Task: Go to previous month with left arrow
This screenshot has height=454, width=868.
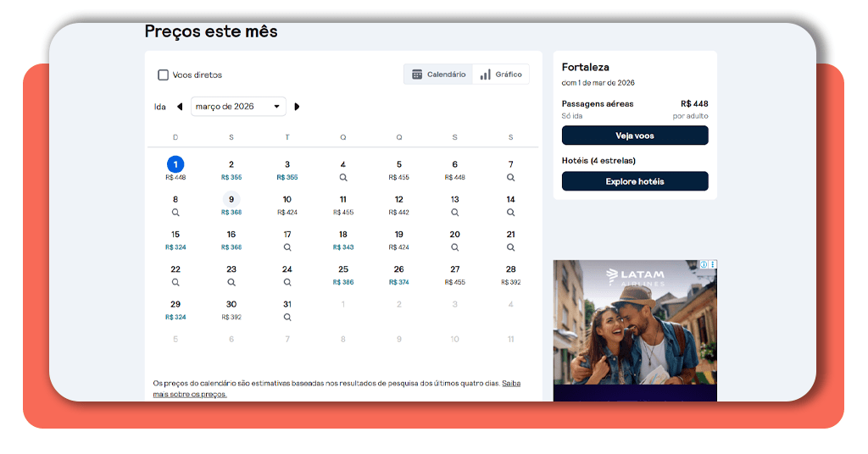Action: tap(180, 107)
